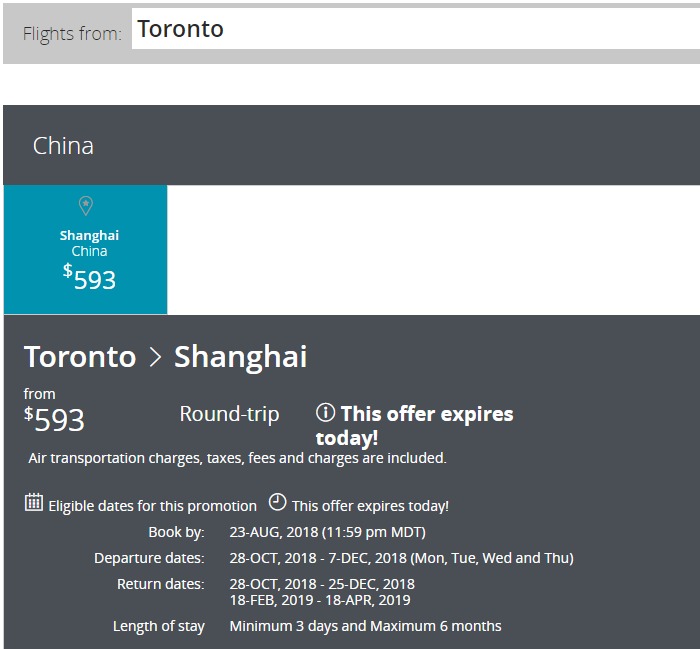The width and height of the screenshot is (700, 649).
Task: Focus the Flights from input with Toronto
Action: click(x=415, y=29)
